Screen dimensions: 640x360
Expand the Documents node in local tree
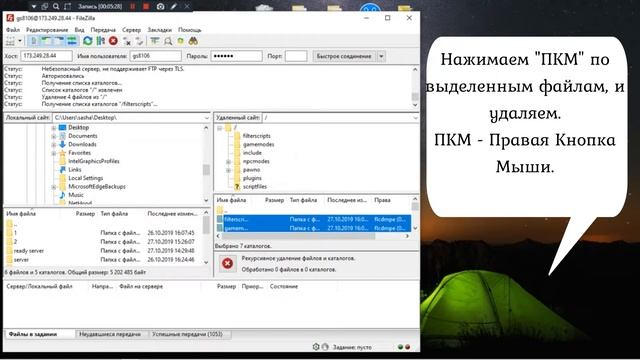point(53,136)
